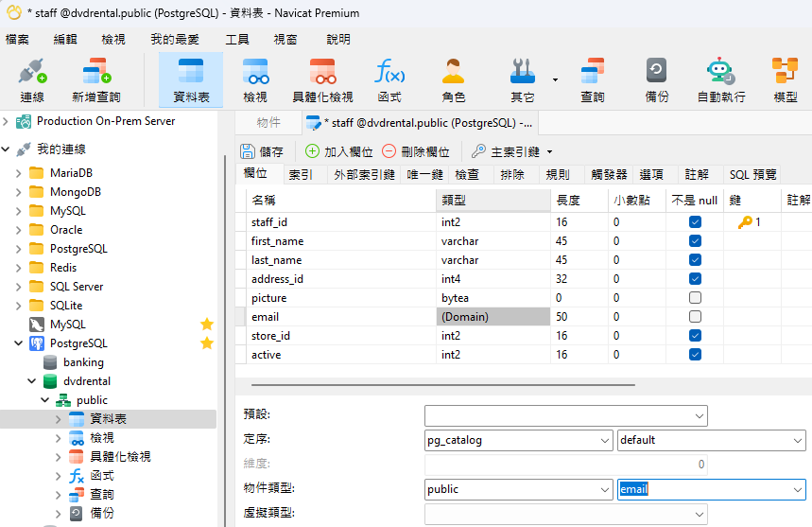Switch to the 物件 tab
The height and width of the screenshot is (527, 812).
[268, 123]
